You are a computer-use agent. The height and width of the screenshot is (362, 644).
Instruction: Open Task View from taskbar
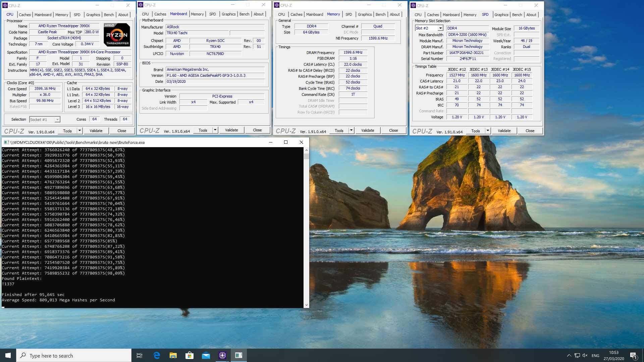(140, 356)
